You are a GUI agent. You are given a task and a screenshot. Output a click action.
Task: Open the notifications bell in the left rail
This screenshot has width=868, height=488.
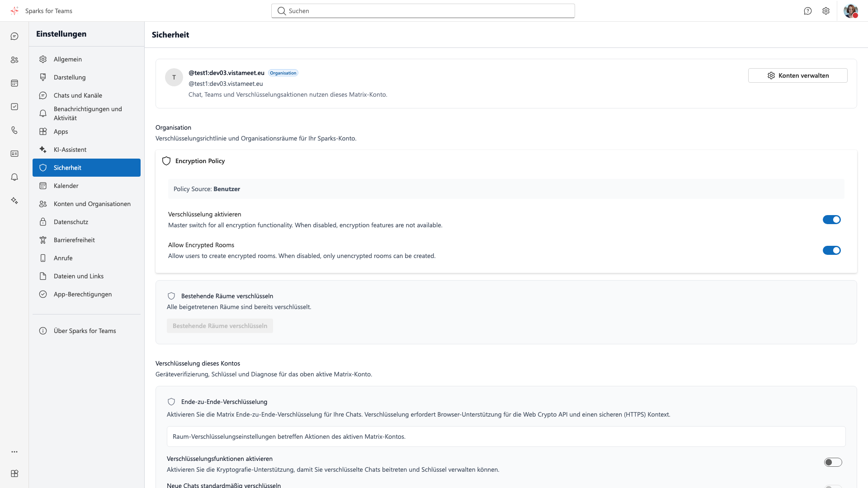click(14, 177)
